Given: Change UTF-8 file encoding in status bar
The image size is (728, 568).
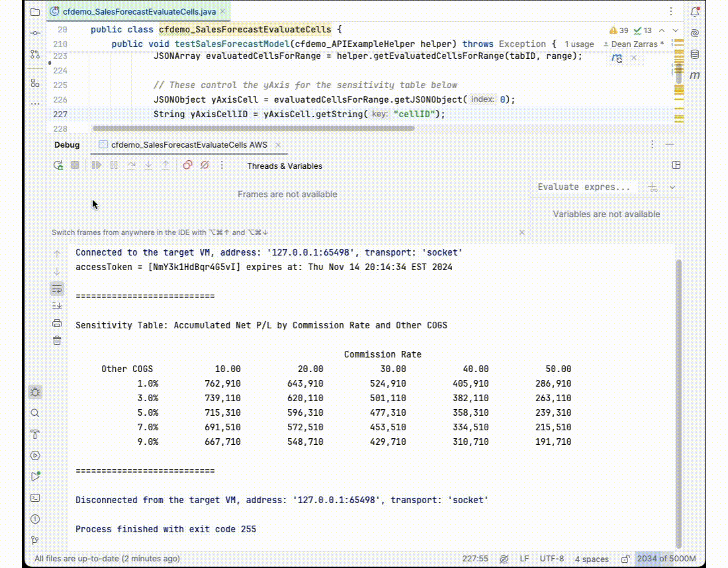Looking at the screenshot, I should [x=551, y=558].
